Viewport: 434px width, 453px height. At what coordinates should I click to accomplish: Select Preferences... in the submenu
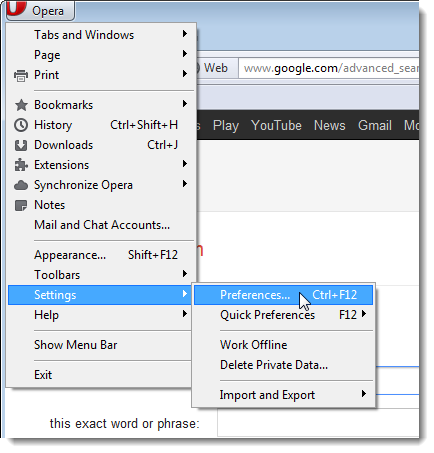pos(283,295)
